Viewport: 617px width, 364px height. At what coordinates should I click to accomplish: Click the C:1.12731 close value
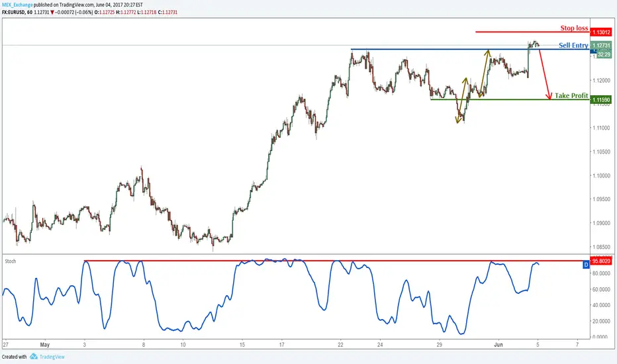167,12
